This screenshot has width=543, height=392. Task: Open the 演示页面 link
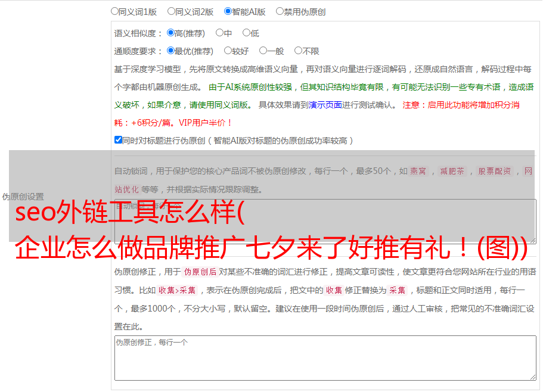pyautogui.click(x=325, y=105)
